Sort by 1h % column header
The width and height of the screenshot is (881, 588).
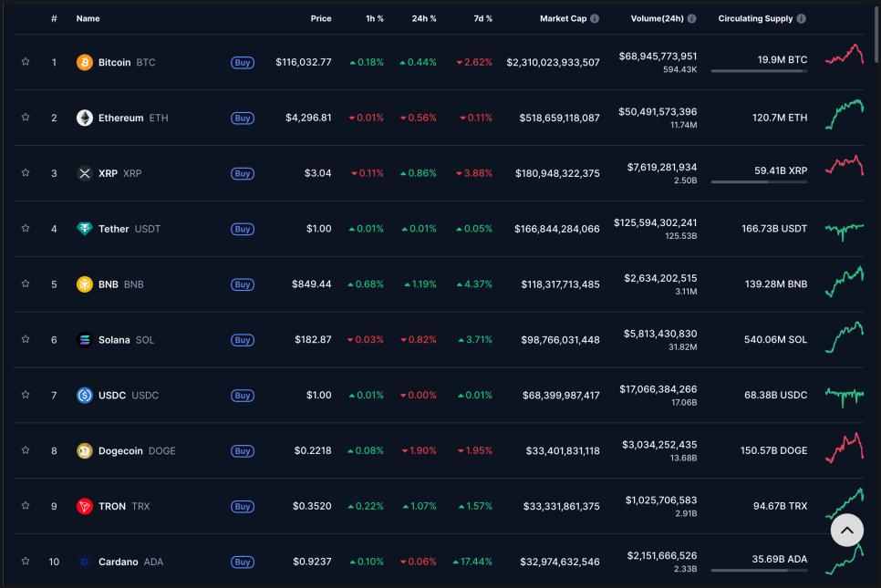click(x=375, y=18)
